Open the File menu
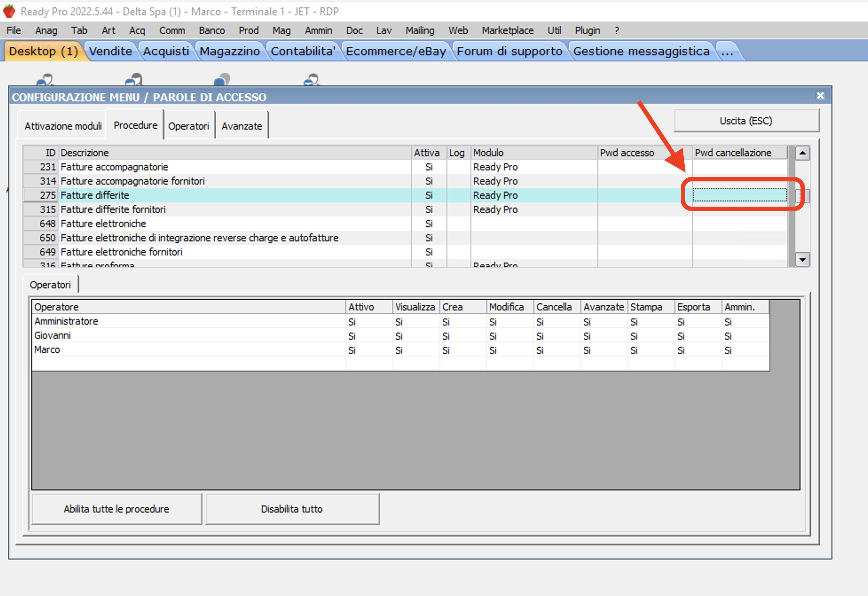Viewport: 868px width, 596px height. tap(14, 30)
